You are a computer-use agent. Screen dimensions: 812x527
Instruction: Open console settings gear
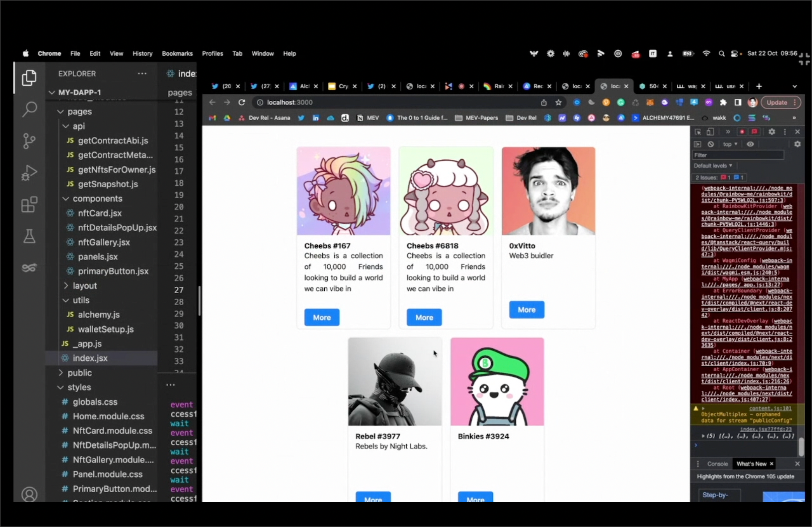(797, 144)
